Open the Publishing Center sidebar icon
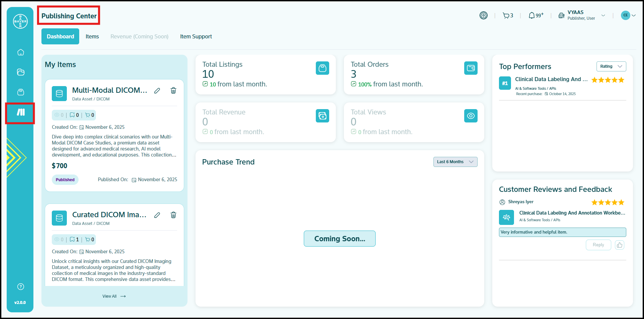 click(x=21, y=112)
